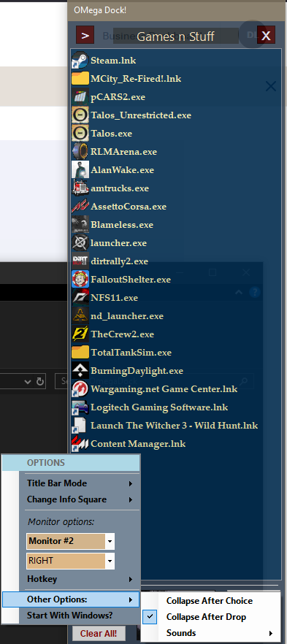Click the TheCrew2.exe file name
Screen dimensions: 287x644
(123, 334)
